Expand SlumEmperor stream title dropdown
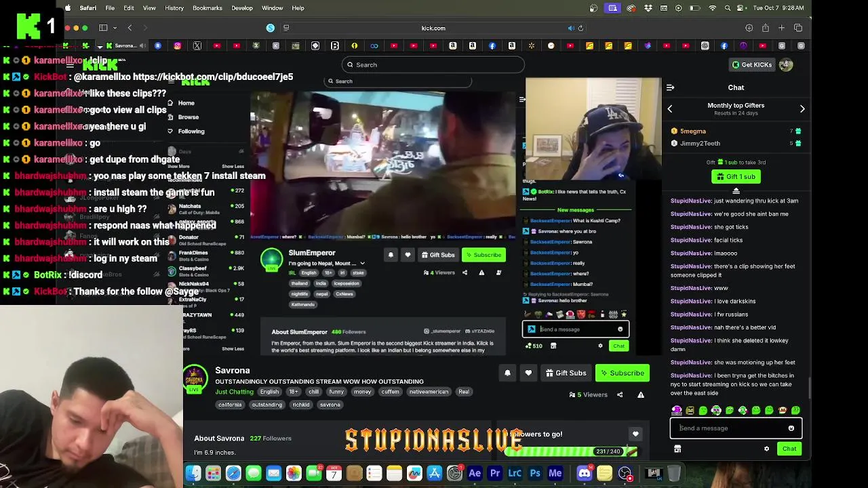This screenshot has width=868, height=488. (362, 264)
